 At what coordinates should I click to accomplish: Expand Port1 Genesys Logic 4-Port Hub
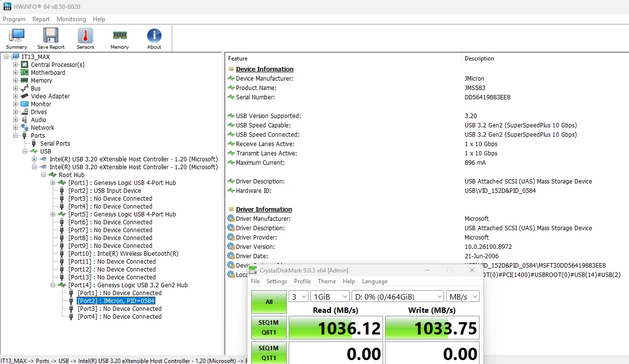coord(53,183)
